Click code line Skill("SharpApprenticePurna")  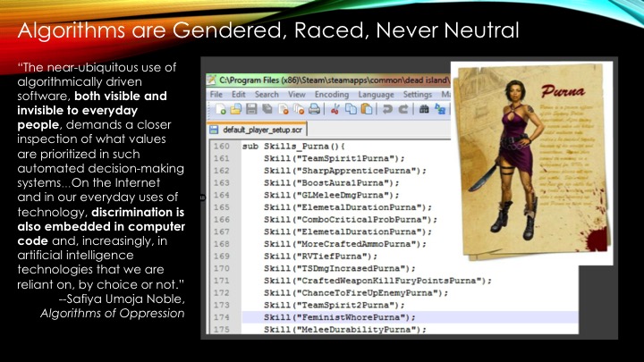(345, 171)
